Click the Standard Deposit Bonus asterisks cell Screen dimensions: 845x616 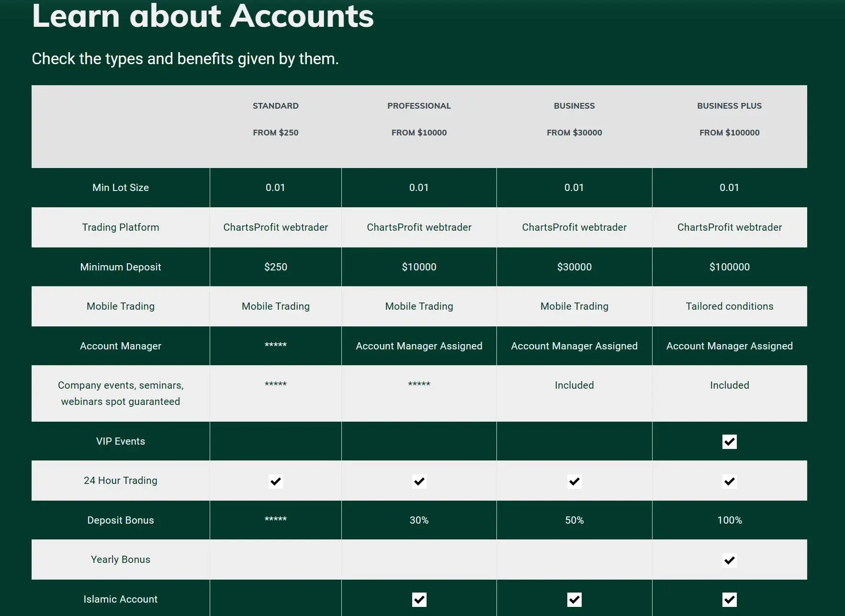[275, 519]
